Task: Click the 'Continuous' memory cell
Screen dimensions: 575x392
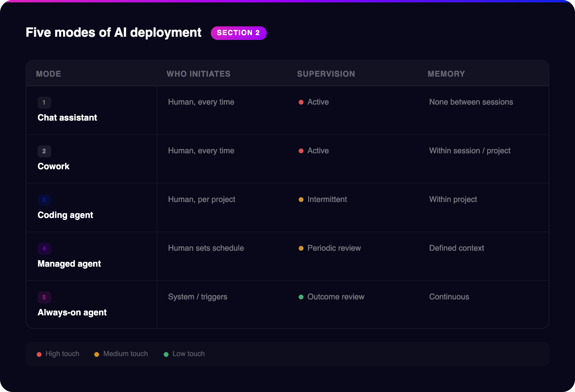Action: pos(449,297)
